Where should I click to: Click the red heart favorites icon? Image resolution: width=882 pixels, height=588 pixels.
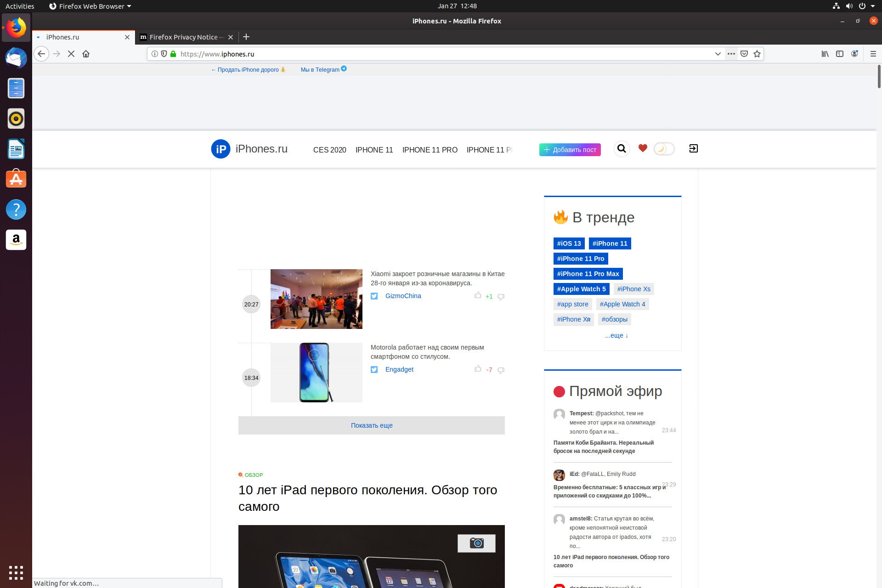(643, 148)
